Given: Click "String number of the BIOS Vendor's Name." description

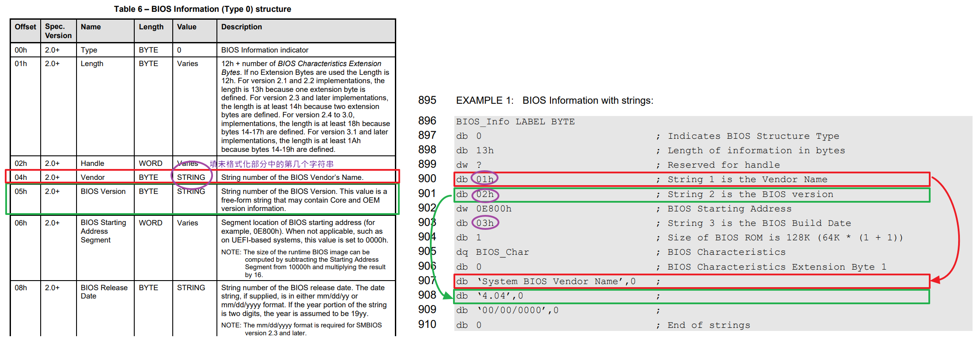Looking at the screenshot, I should (x=292, y=177).
